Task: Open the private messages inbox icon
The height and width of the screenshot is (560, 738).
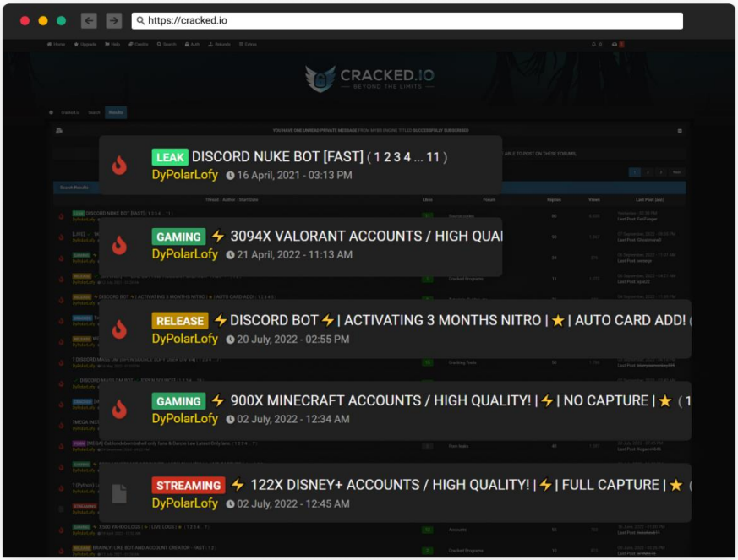Action: [x=615, y=44]
